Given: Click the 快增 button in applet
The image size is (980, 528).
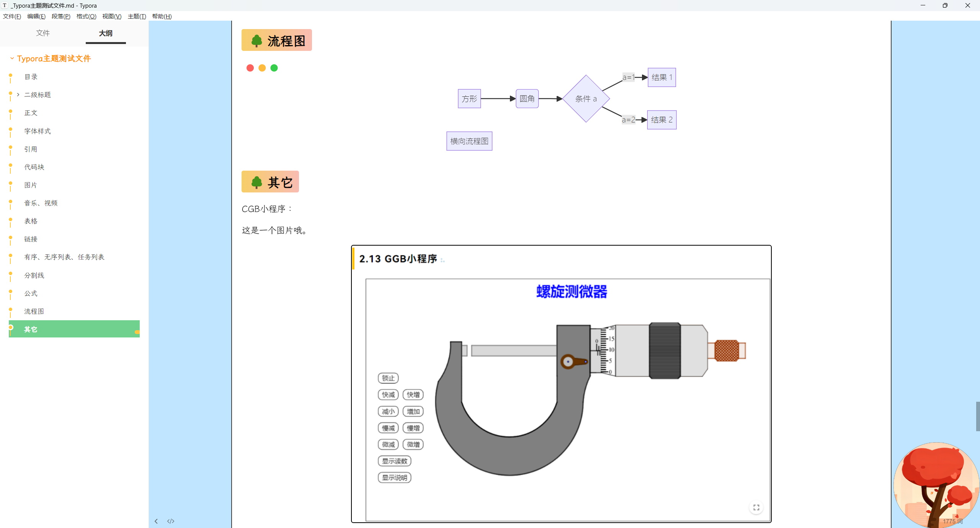Looking at the screenshot, I should (x=413, y=394).
